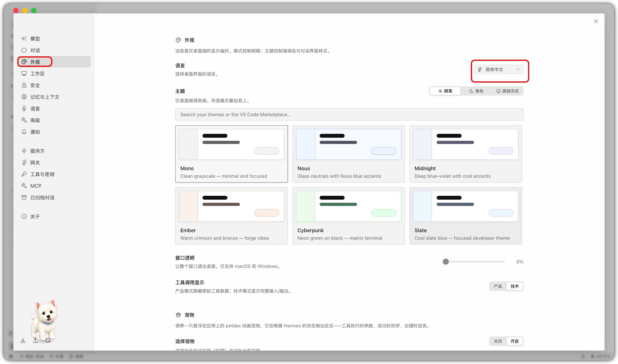Screen dimensions: 618x364
Task: Click the refresh icon at sidebar bottom
Action: click(x=48, y=340)
